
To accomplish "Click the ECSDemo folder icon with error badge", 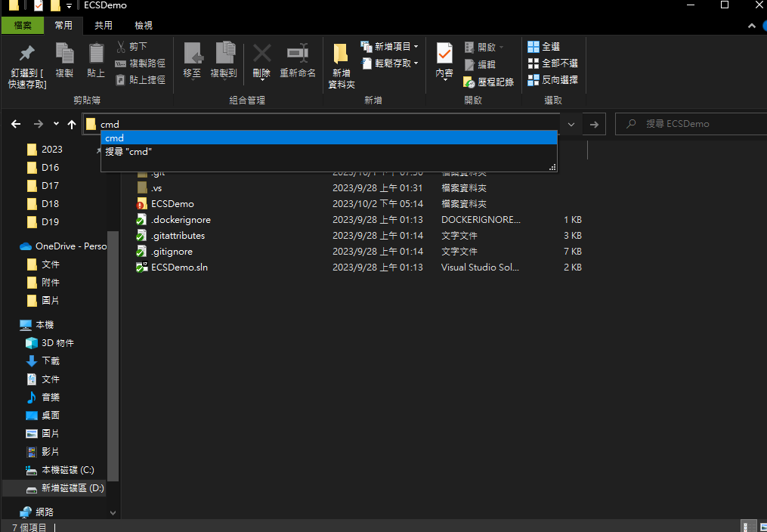I will [142, 204].
